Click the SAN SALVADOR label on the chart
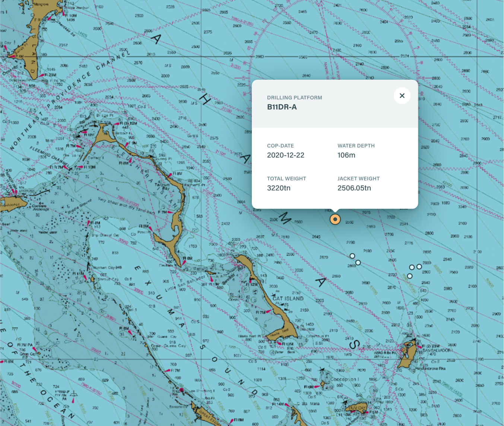Viewport: 504px width, 426px height. pos(437,350)
